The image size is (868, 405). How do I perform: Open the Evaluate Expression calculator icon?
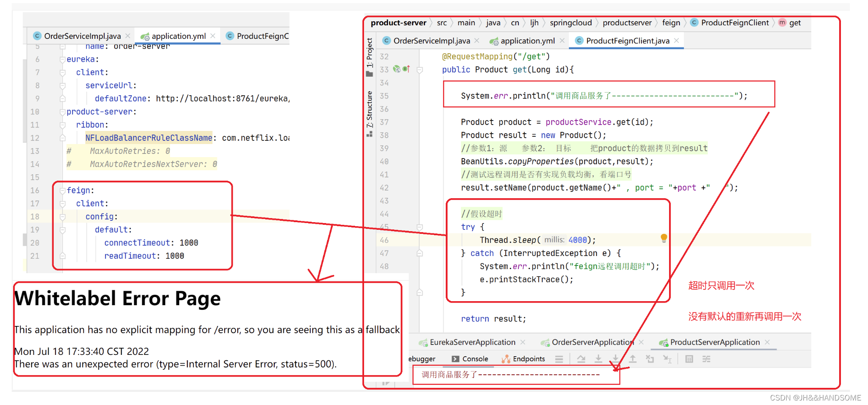click(689, 359)
